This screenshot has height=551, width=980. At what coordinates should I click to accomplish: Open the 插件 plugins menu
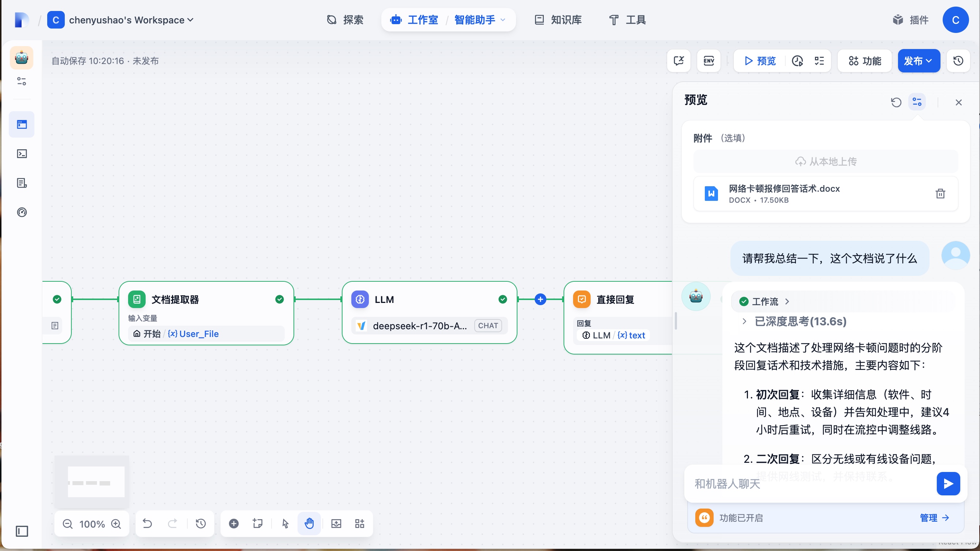911,20
